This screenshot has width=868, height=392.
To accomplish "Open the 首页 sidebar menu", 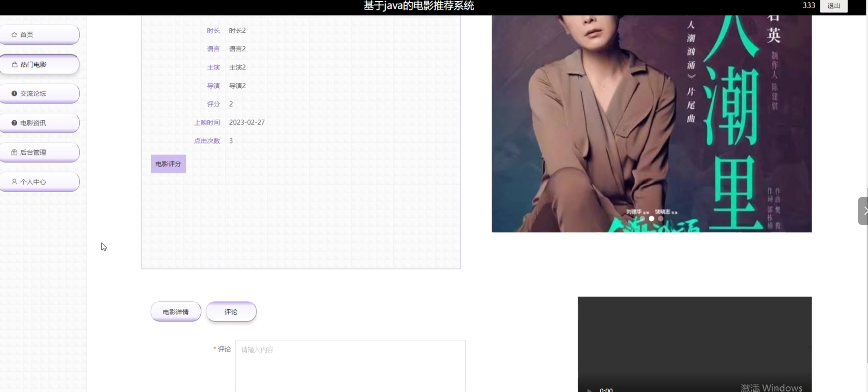I will click(x=40, y=35).
